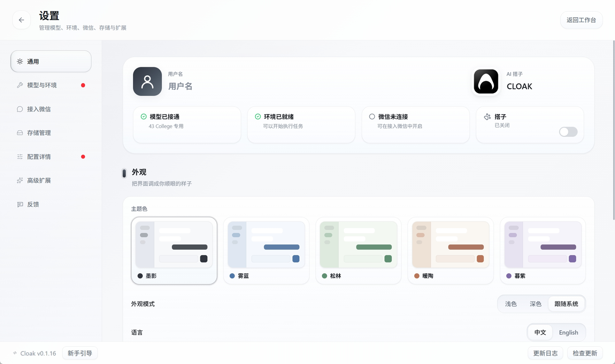Click the green check icon beside 模型已接通

[144, 117]
